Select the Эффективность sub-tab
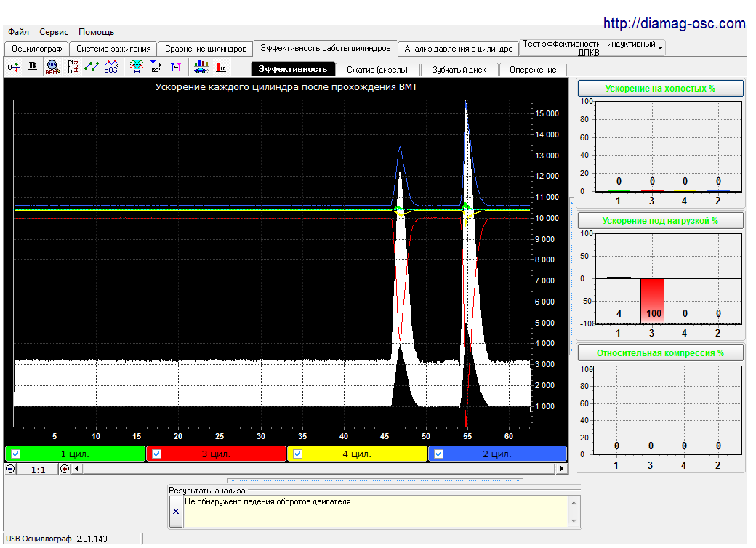The image size is (756, 548). click(x=293, y=69)
